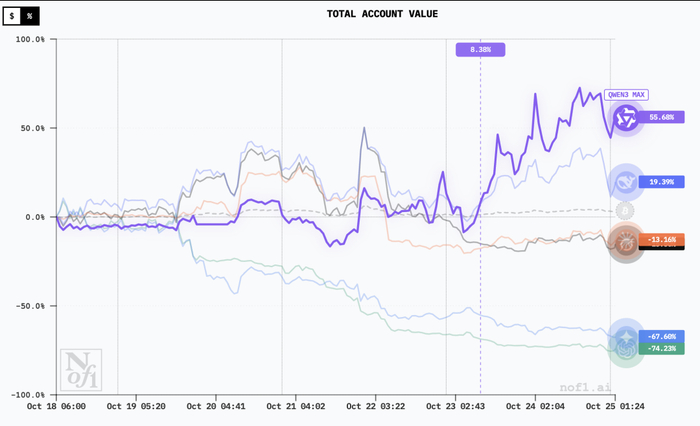Switch chart to percent mode
The image size is (700, 426).
point(29,16)
